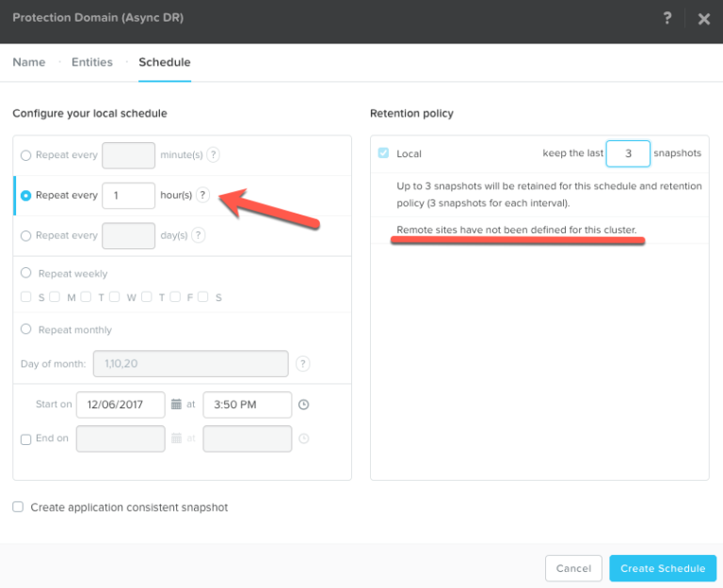This screenshot has width=723, height=588.
Task: Close the Protection Domain dialog
Action: [703, 19]
